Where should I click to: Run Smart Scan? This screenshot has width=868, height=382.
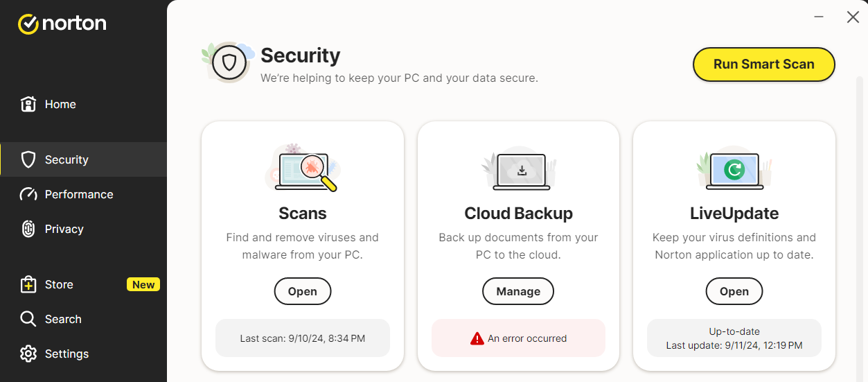click(x=763, y=64)
